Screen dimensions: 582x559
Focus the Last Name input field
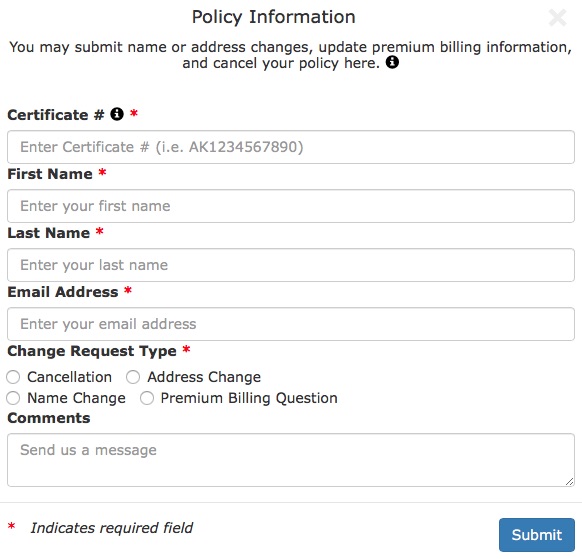coord(291,265)
